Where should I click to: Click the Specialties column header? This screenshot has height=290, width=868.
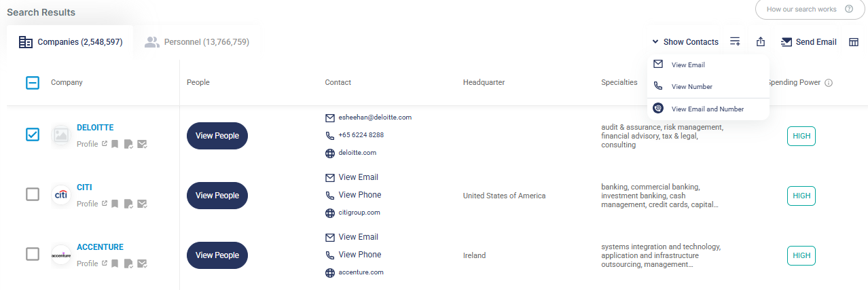click(619, 83)
